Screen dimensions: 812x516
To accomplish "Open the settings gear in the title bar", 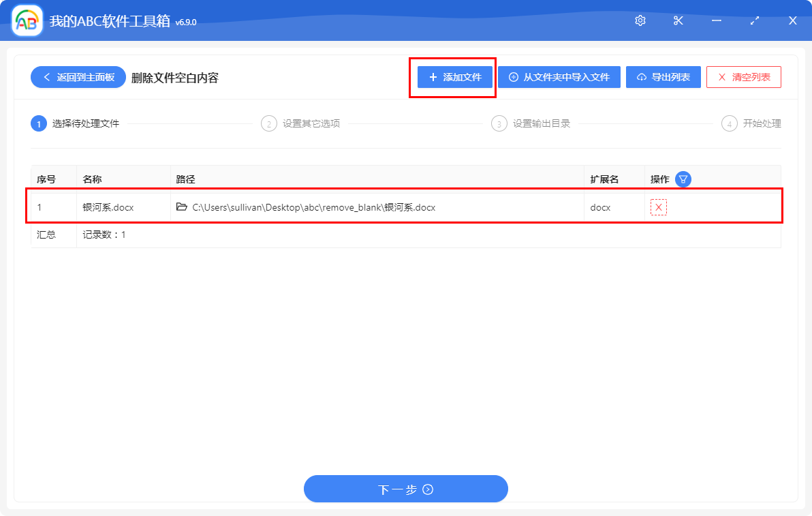I will point(640,20).
